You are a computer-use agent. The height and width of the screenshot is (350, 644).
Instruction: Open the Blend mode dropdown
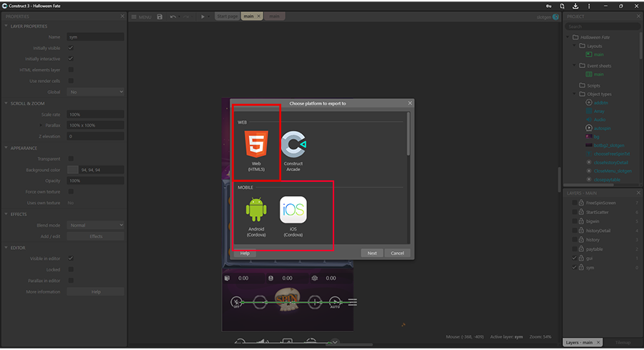96,225
